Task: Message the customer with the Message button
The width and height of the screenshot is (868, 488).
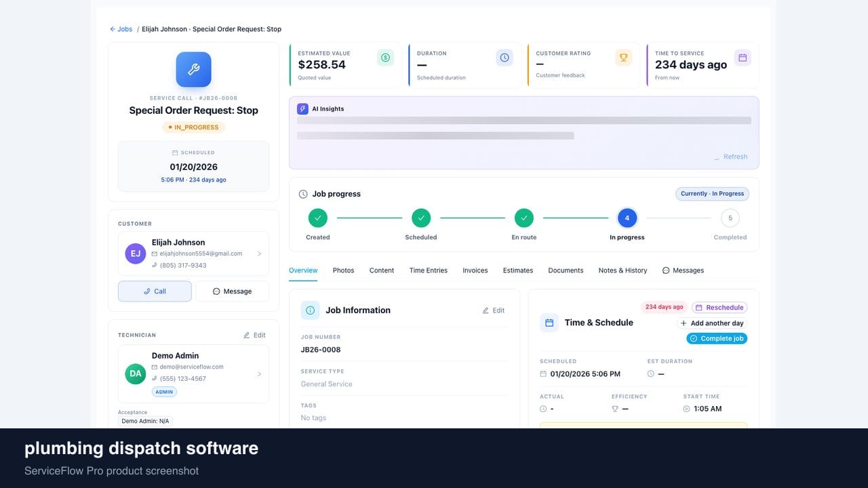Action: [x=232, y=291]
